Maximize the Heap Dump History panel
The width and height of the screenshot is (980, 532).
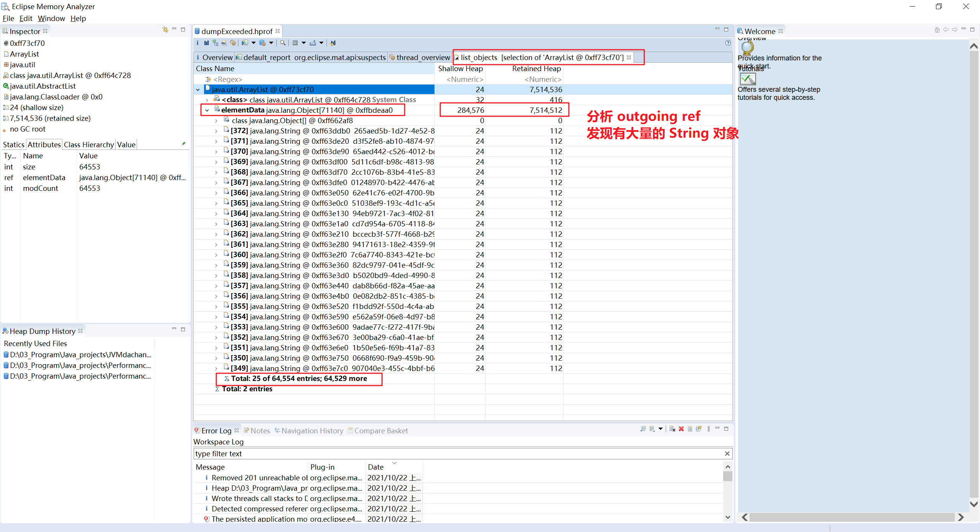[183, 329]
